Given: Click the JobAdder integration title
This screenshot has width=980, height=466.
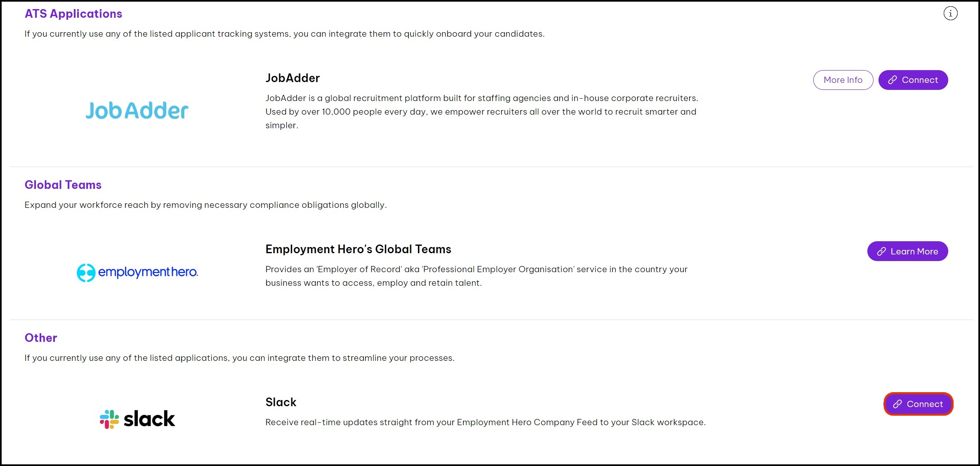Looking at the screenshot, I should pyautogui.click(x=293, y=78).
